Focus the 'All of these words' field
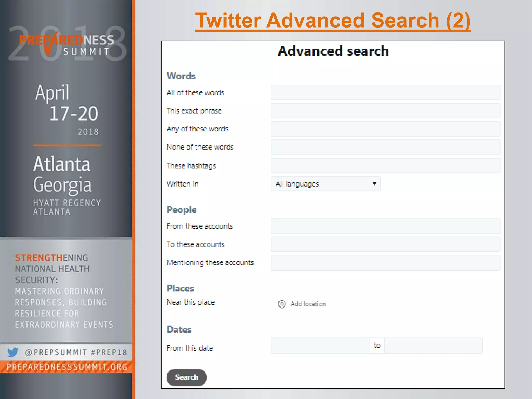The image size is (532, 399). coord(385,92)
